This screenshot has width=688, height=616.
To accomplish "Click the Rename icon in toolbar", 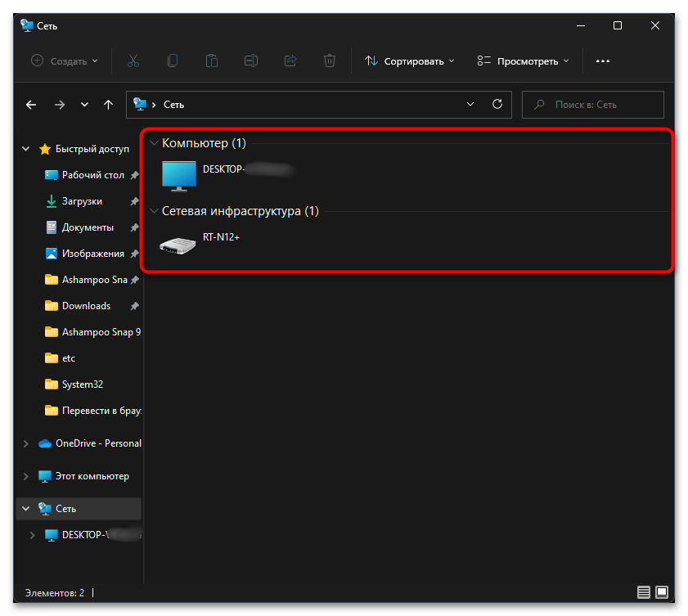I will pyautogui.click(x=251, y=61).
